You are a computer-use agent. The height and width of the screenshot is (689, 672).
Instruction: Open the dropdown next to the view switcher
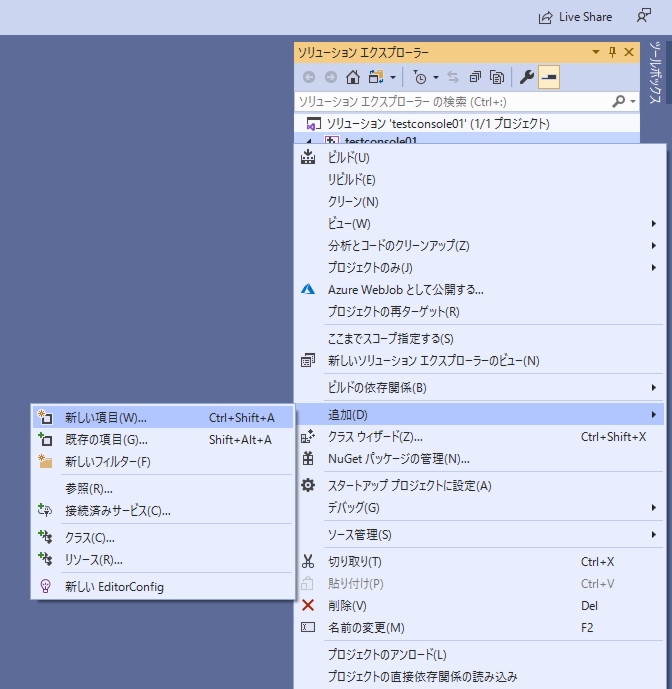click(x=393, y=78)
